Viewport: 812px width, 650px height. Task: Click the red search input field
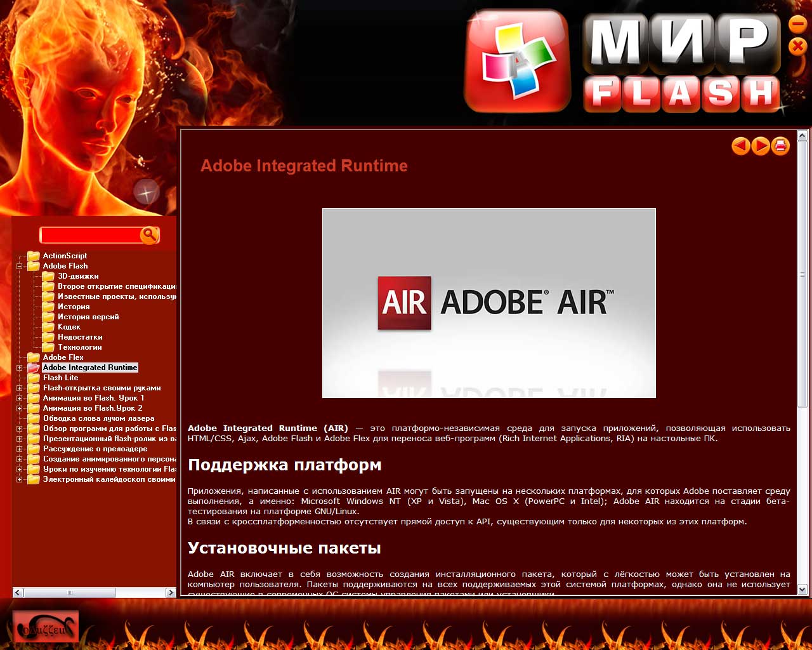pyautogui.click(x=90, y=235)
